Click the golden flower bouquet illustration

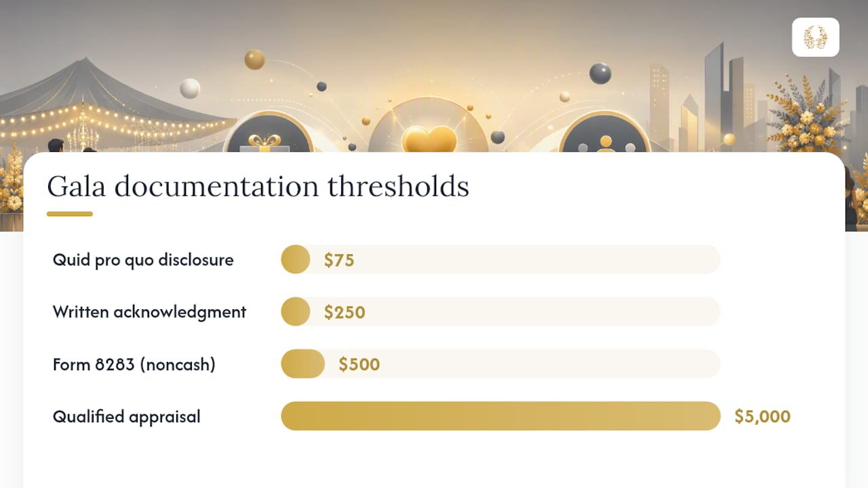pos(807,115)
